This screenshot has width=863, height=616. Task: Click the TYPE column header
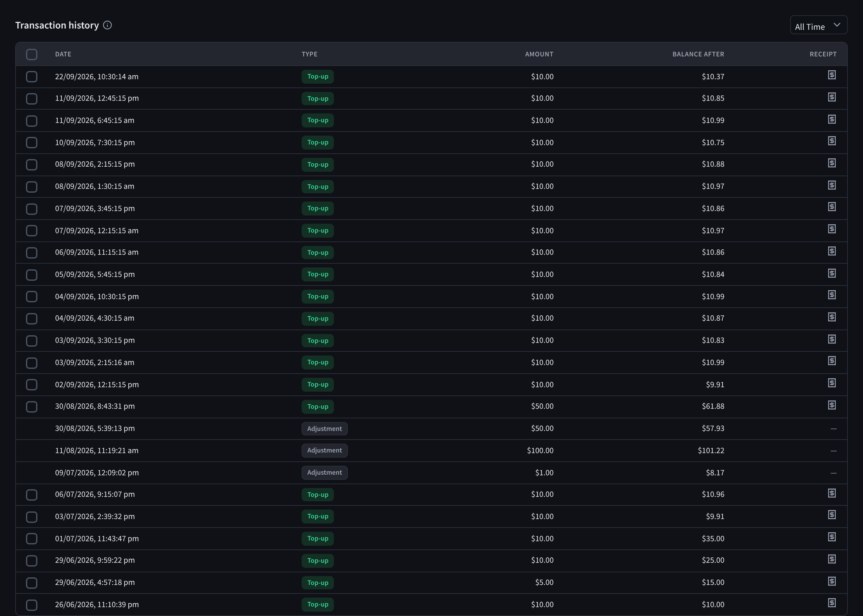click(310, 54)
